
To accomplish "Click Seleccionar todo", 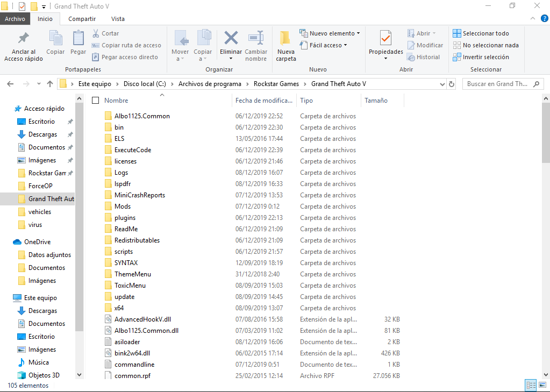I will pos(481,33).
